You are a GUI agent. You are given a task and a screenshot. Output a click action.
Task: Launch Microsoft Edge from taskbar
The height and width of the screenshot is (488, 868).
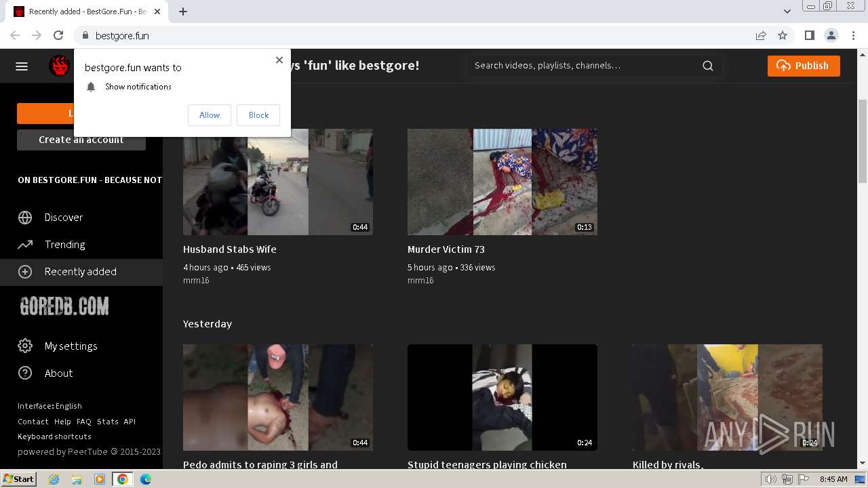click(146, 479)
